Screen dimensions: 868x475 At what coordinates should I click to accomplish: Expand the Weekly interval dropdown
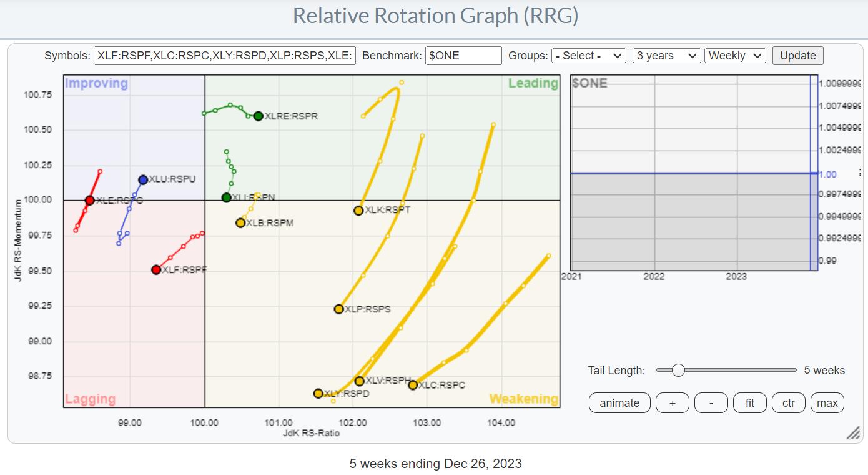click(x=735, y=56)
